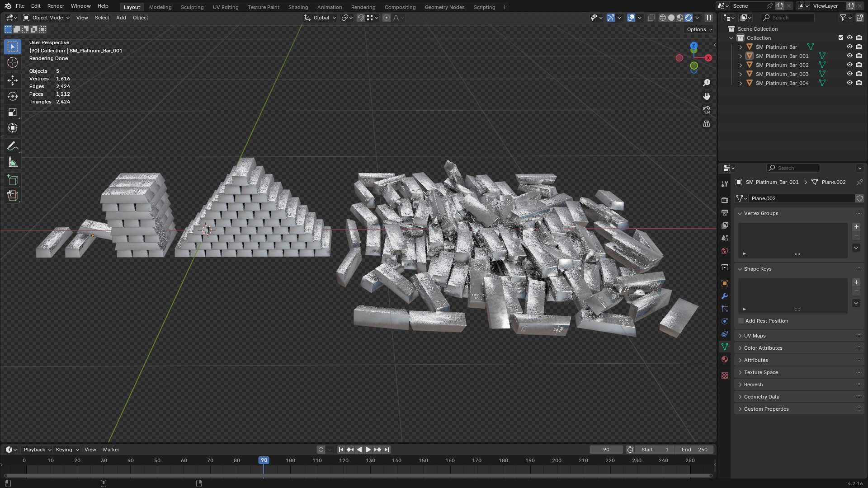Open the Material properties tab
This screenshot has width=868, height=488.
[x=725, y=359]
